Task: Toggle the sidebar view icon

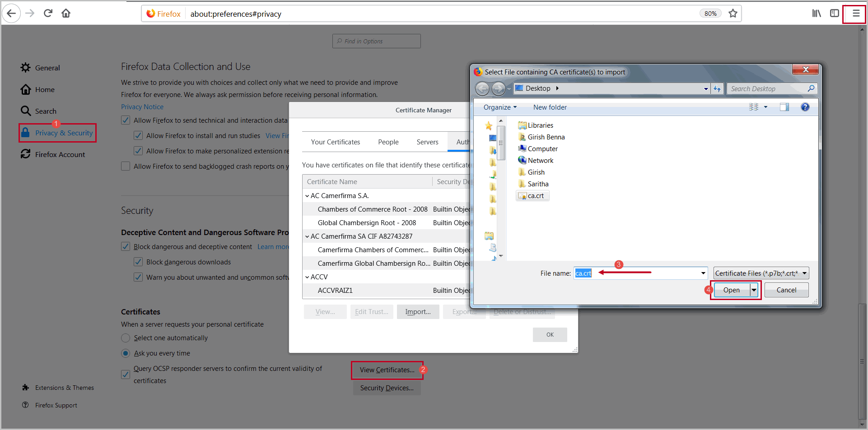Action: [x=835, y=14]
